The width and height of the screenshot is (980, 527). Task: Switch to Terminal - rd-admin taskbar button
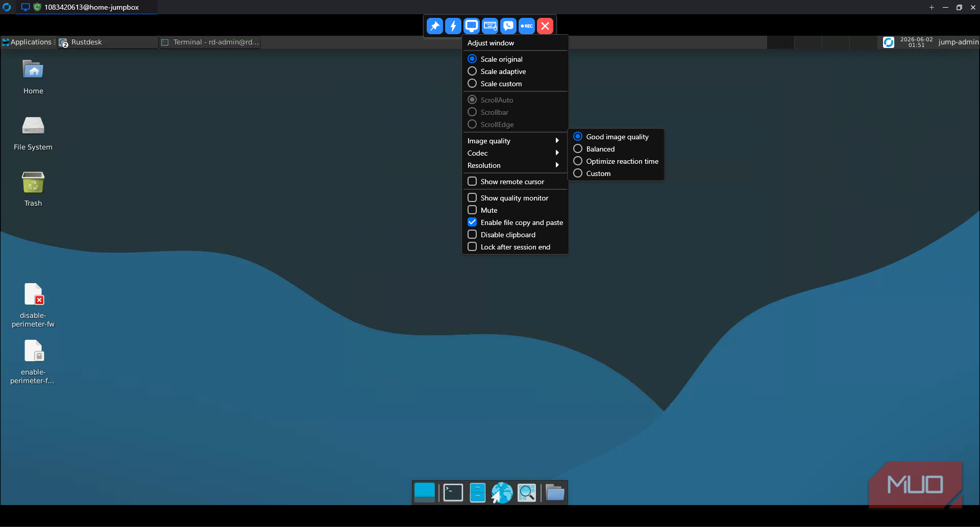pos(210,42)
